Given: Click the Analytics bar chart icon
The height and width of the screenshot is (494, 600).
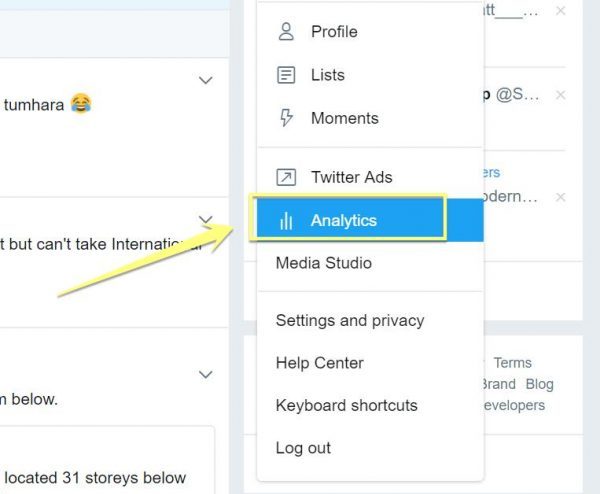Looking at the screenshot, I should [x=286, y=220].
